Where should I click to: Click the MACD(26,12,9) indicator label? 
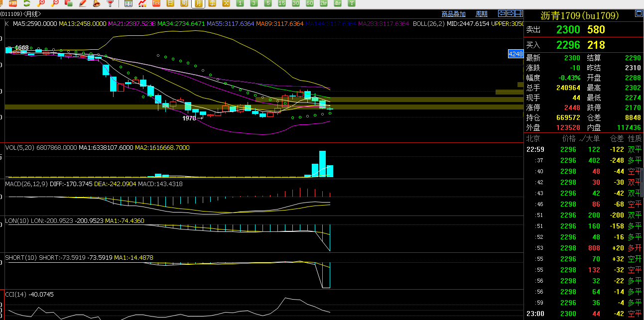click(27, 184)
